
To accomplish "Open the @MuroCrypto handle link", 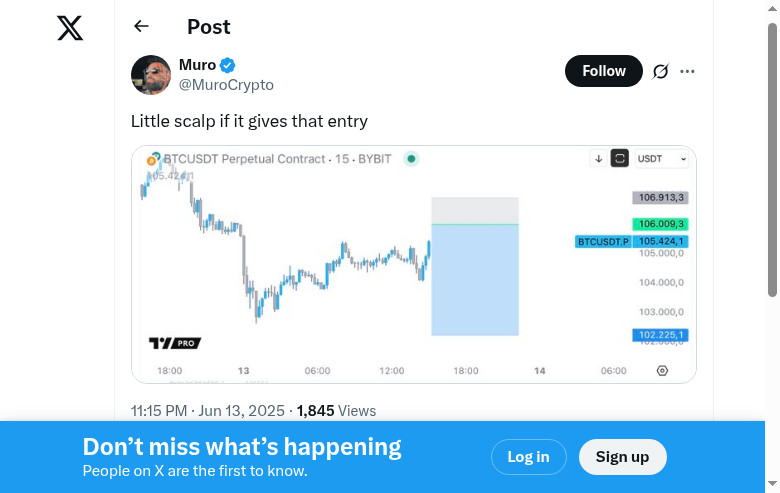I will tap(226, 85).
